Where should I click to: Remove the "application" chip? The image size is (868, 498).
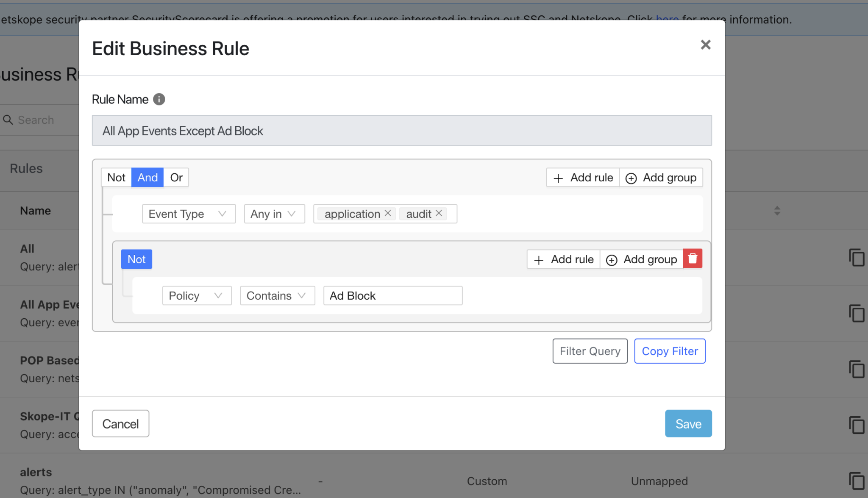click(x=387, y=213)
